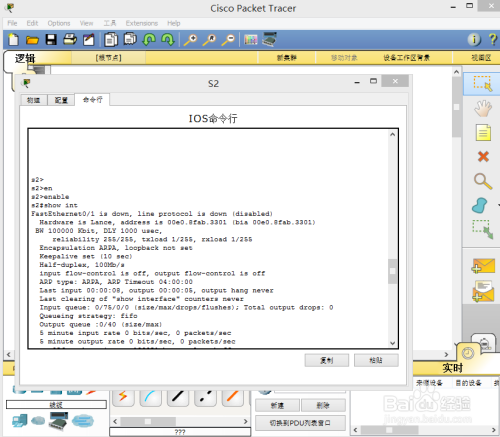Switch to the 配置 tab in S2
This screenshot has width=500, height=437.
pos(61,100)
